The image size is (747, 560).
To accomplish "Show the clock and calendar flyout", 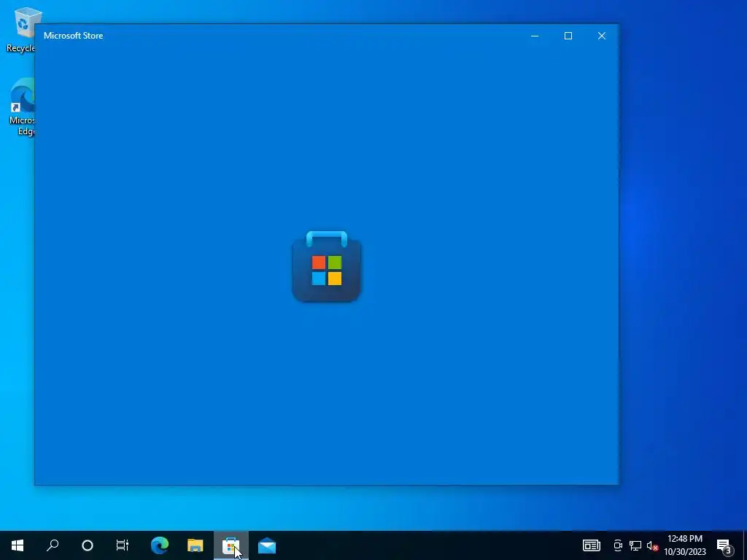I will (684, 545).
